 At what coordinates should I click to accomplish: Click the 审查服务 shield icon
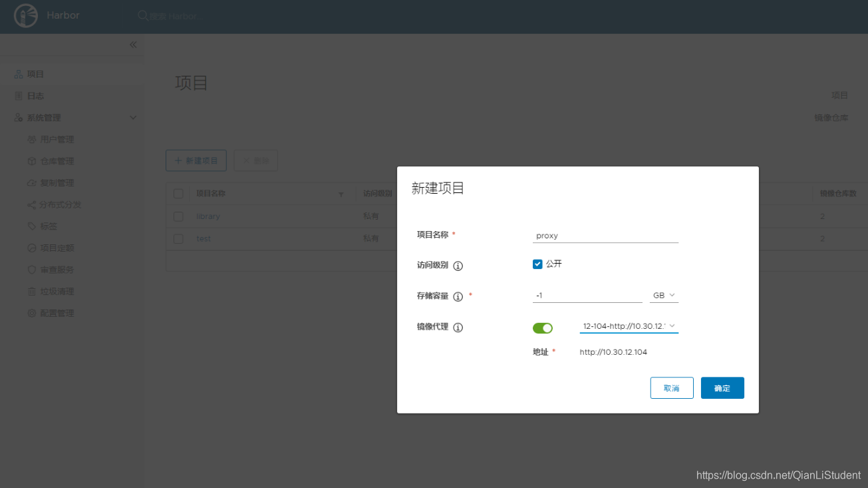31,270
